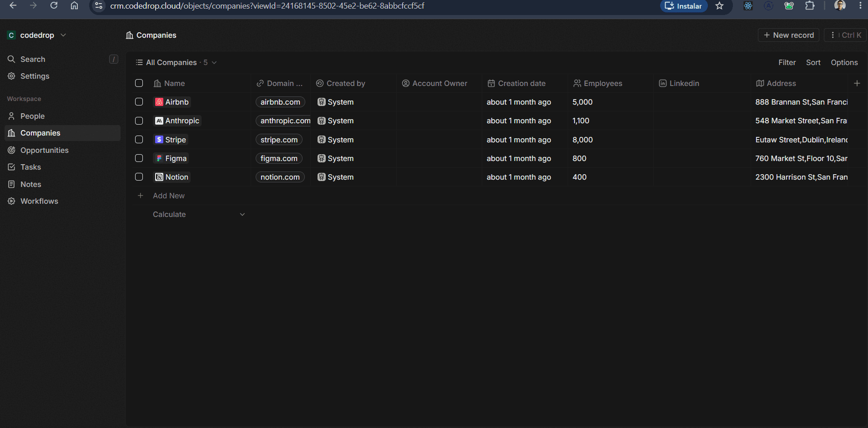The height and width of the screenshot is (428, 868).
Task: Click the Filter button
Action: pyautogui.click(x=787, y=62)
